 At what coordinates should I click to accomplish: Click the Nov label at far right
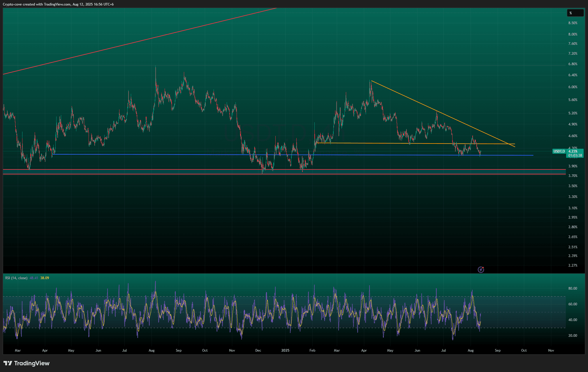click(x=551, y=350)
